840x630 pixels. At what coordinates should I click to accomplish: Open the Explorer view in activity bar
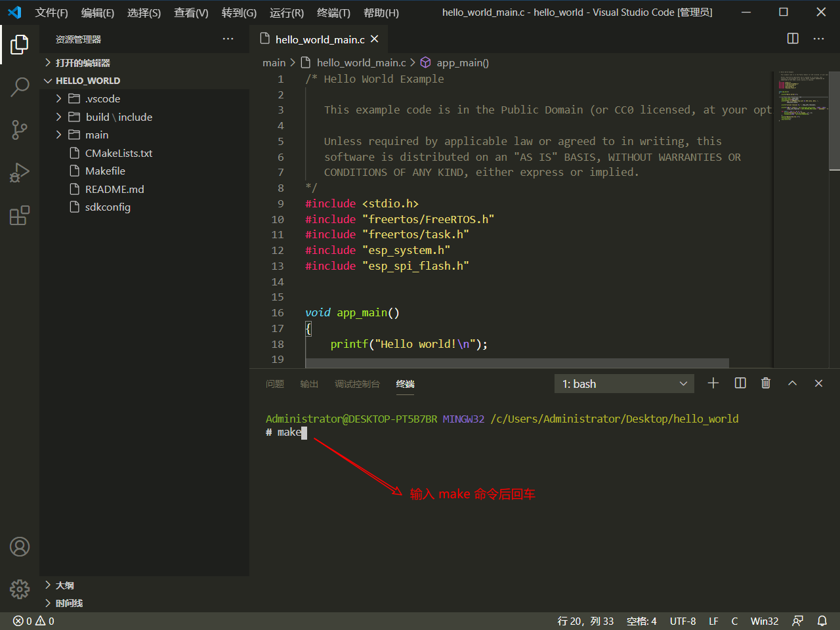pos(20,45)
